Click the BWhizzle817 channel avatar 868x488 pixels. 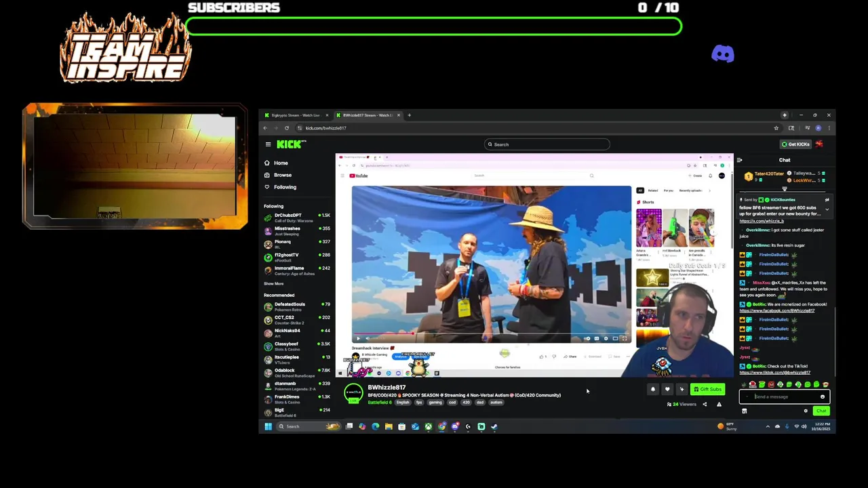click(x=353, y=393)
